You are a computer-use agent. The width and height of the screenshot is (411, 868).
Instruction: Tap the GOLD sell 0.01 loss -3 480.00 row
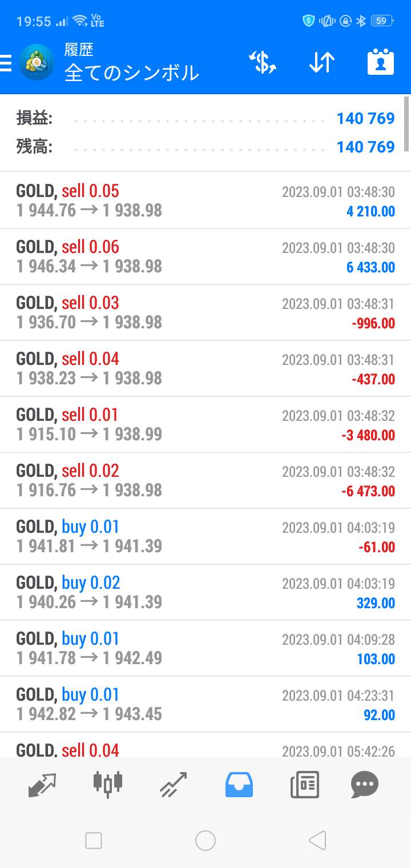coord(205,425)
